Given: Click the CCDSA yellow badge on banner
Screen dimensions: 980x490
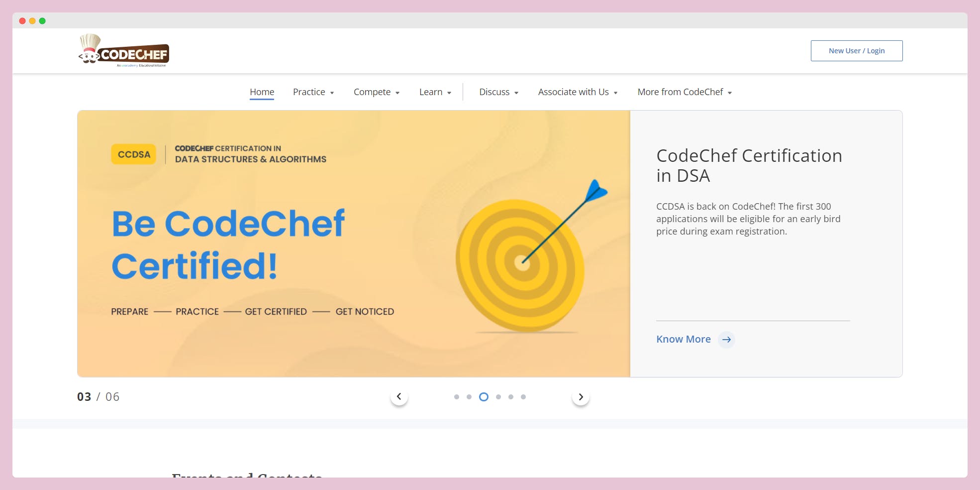Looking at the screenshot, I should [x=134, y=154].
